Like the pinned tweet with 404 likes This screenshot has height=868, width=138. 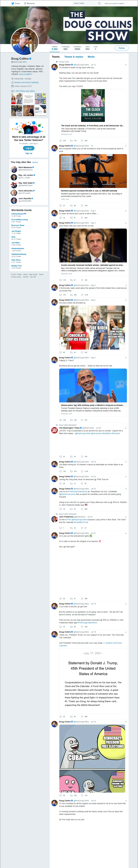coord(82,141)
